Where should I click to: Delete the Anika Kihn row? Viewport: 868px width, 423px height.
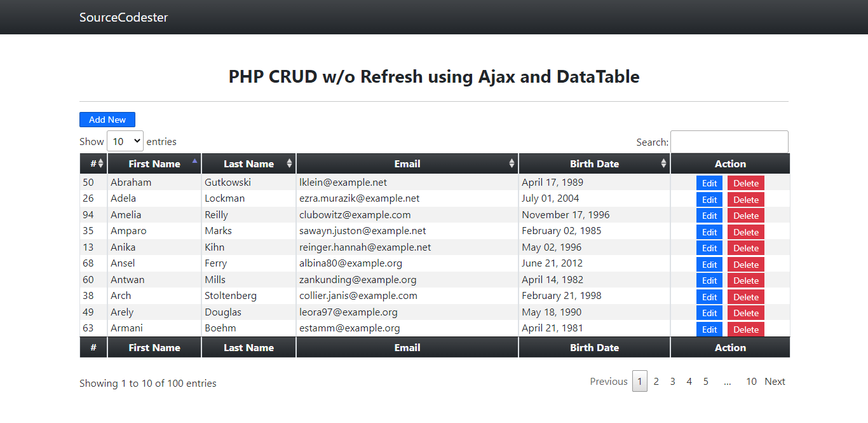click(746, 248)
